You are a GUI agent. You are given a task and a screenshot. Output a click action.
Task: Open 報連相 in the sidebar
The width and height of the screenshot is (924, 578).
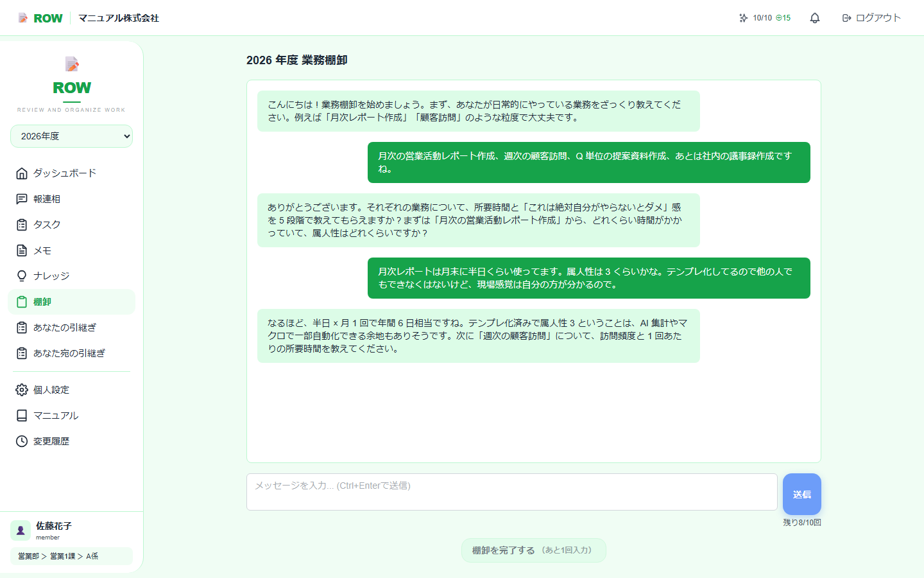pyautogui.click(x=72, y=199)
